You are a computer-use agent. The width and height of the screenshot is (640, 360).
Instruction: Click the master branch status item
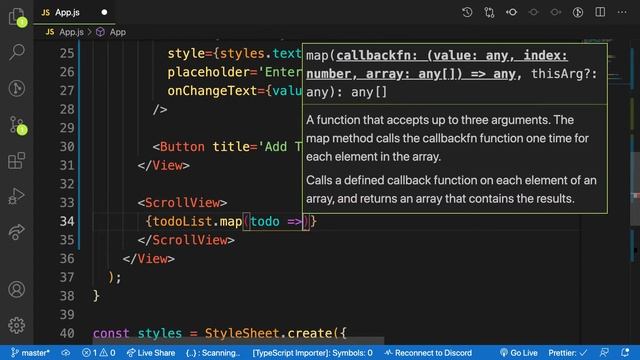[30, 353]
